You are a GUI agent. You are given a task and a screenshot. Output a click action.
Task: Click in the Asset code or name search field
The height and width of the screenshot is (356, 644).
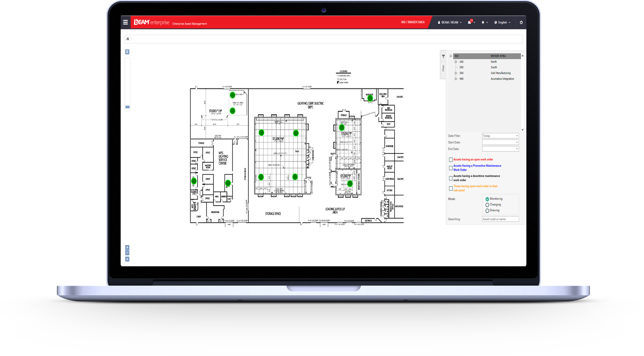point(500,219)
